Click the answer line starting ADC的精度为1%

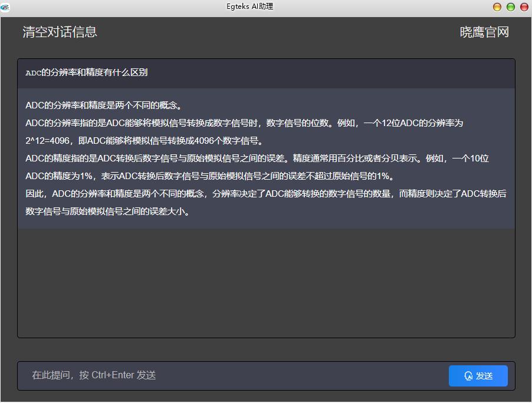211,176
